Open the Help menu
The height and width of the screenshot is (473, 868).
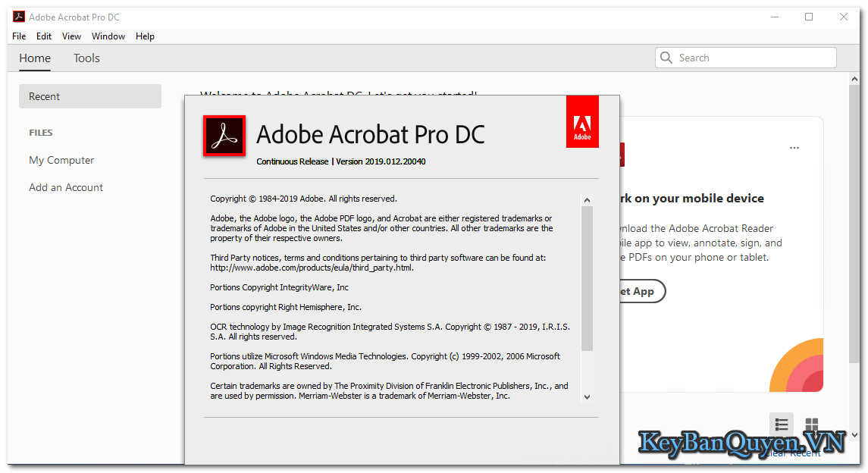145,36
